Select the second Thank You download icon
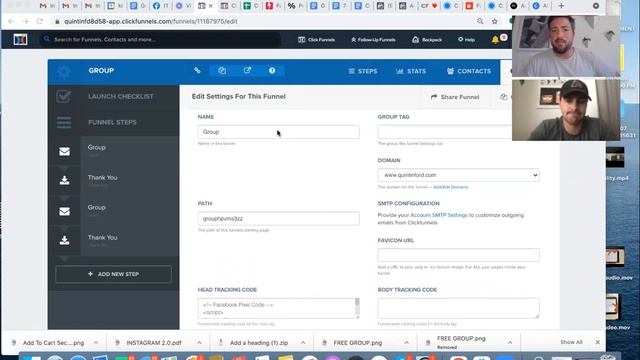This screenshot has width=640, height=360. (64, 240)
